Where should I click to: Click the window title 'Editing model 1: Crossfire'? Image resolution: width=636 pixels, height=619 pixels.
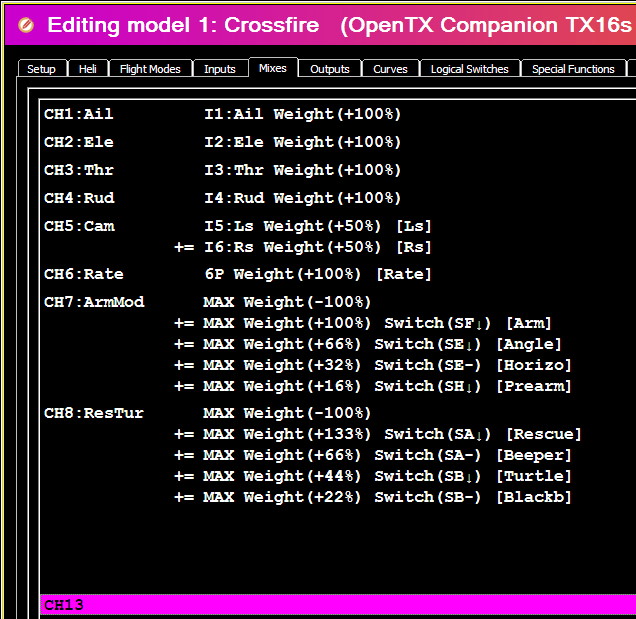(183, 25)
